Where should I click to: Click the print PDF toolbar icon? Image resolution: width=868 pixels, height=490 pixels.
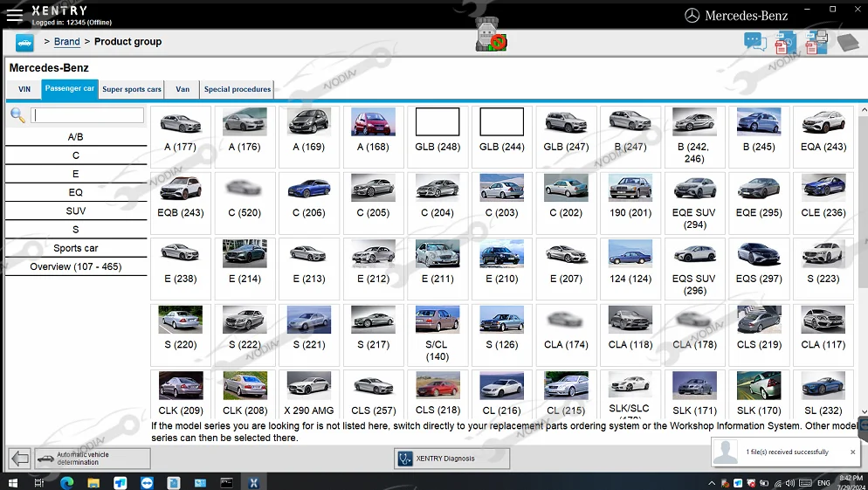click(816, 43)
